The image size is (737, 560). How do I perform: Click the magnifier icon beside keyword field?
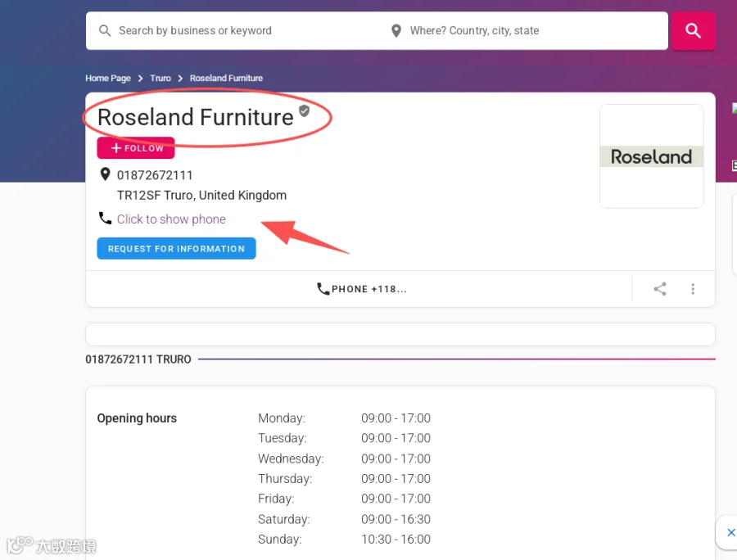[x=105, y=30]
